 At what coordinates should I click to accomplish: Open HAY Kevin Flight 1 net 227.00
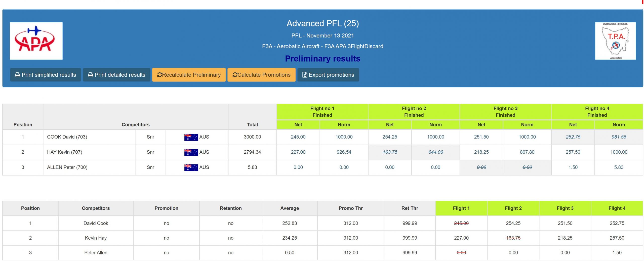pos(298,152)
